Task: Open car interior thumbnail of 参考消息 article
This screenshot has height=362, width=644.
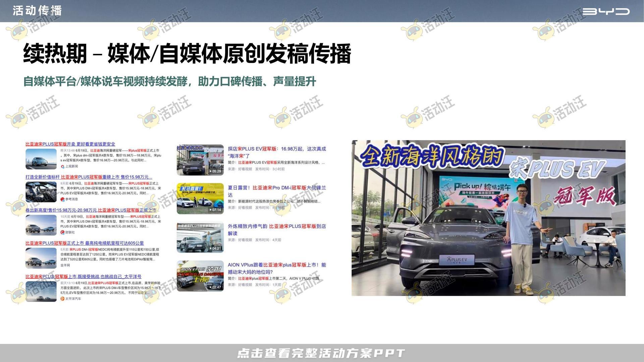Action: tap(41, 192)
